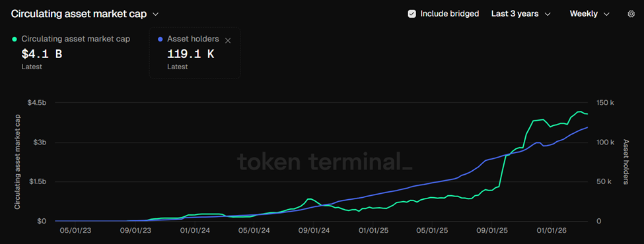Image resolution: width=644 pixels, height=244 pixels.
Task: Click the 09/01/23 date label
Action: (x=135, y=231)
